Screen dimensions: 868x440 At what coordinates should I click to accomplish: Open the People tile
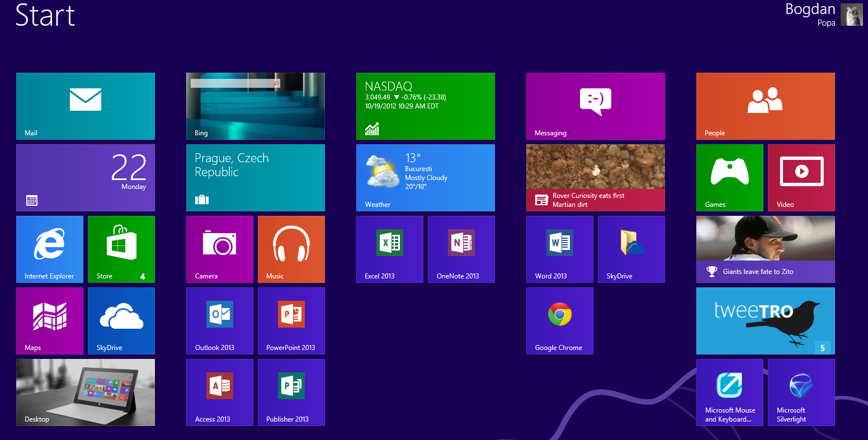pyautogui.click(x=766, y=106)
